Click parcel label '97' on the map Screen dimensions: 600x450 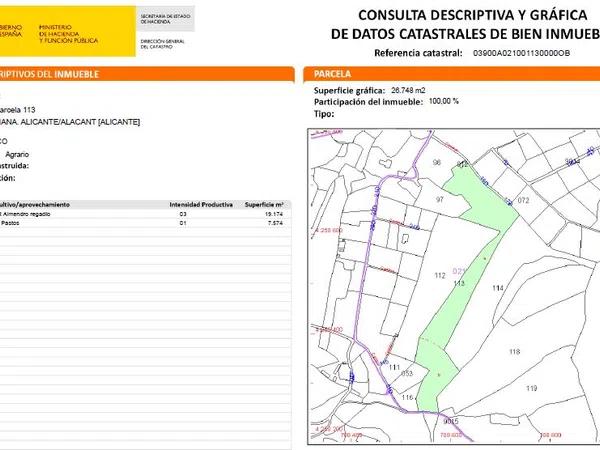tap(440, 199)
